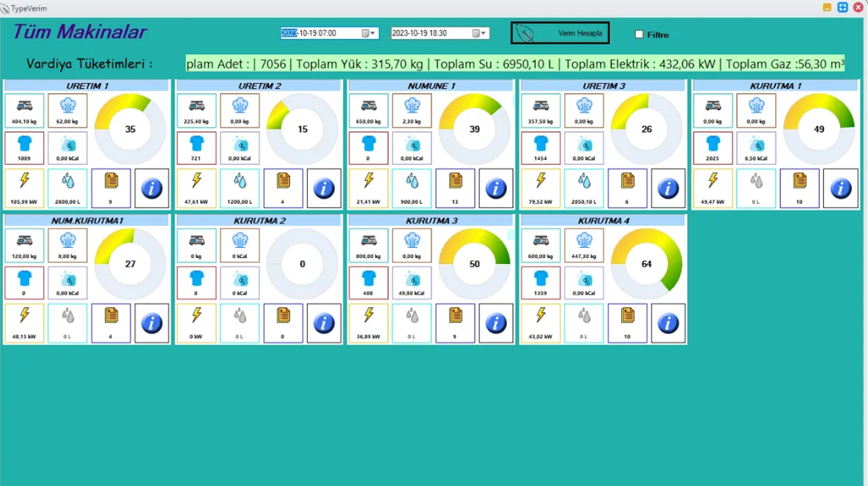Click the lightning electricity icon in KURUTMA 1
868x486 pixels.
(713, 181)
